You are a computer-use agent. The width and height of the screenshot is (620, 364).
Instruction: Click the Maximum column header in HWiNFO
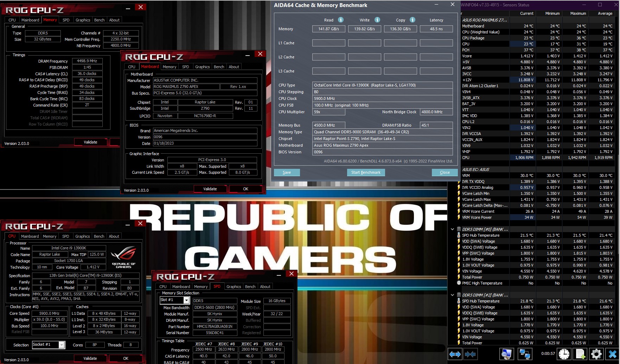(575, 13)
